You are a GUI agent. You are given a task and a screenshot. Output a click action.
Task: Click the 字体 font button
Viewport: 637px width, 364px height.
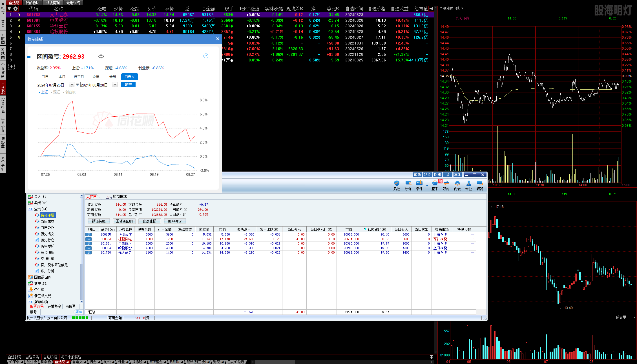coord(458,175)
